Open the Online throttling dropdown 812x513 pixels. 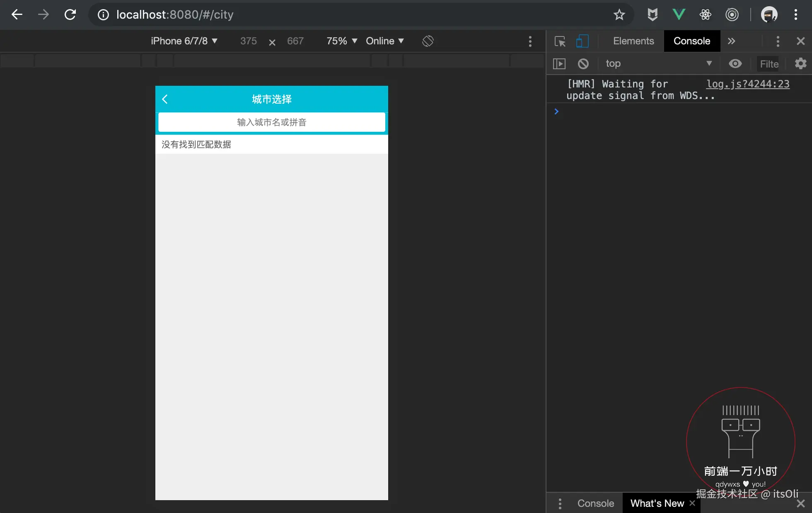tap(384, 41)
